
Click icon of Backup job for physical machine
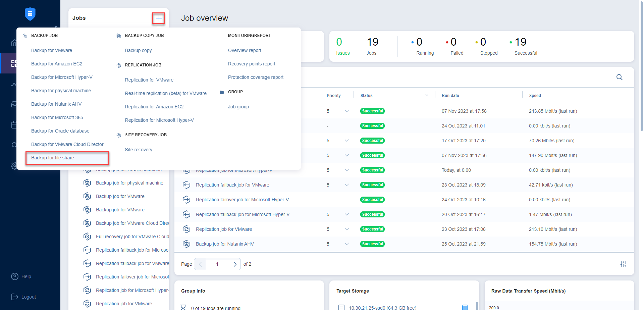(x=87, y=183)
